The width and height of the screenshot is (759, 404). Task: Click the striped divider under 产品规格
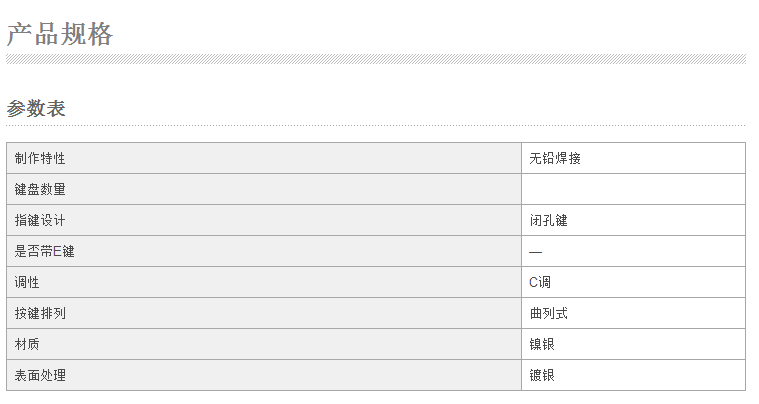point(376,59)
